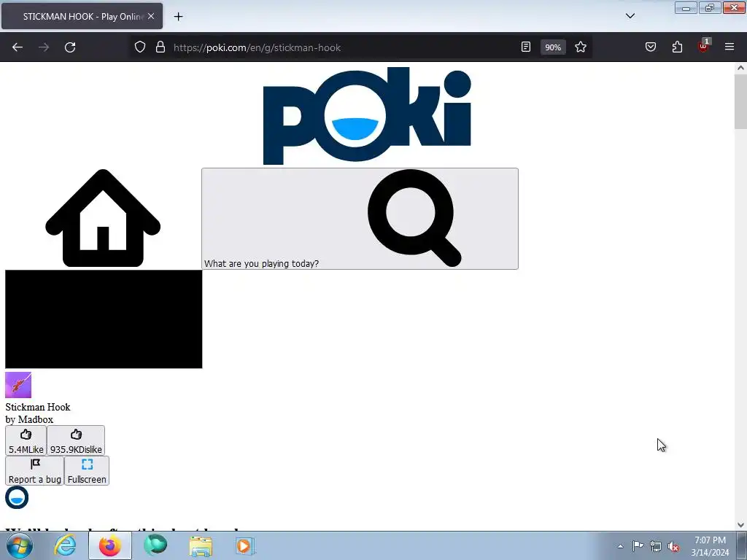Show hidden tray icons arrow
Image resolution: width=747 pixels, height=560 pixels.
620,546
